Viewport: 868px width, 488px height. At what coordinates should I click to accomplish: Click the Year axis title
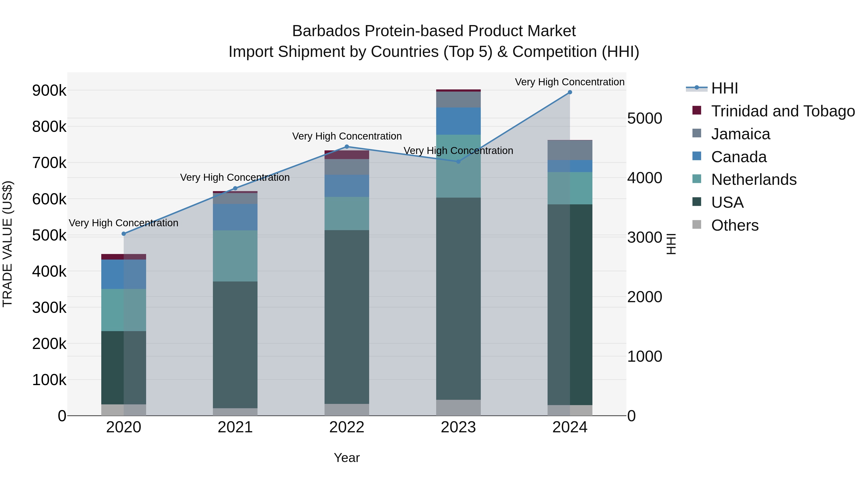(x=347, y=458)
